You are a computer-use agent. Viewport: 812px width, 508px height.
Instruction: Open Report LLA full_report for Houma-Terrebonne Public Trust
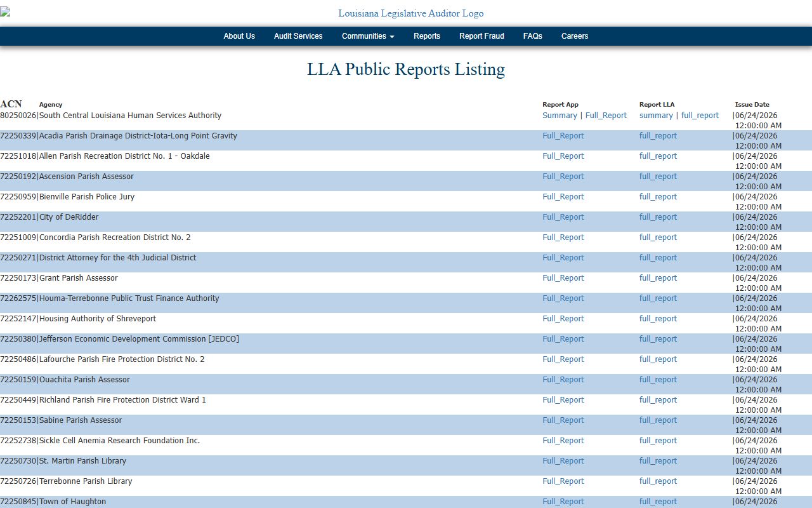click(x=658, y=298)
